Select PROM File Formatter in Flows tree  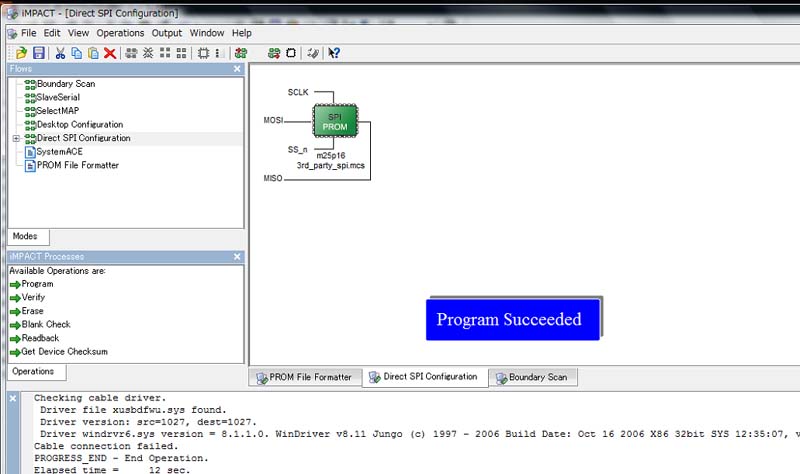tap(78, 165)
